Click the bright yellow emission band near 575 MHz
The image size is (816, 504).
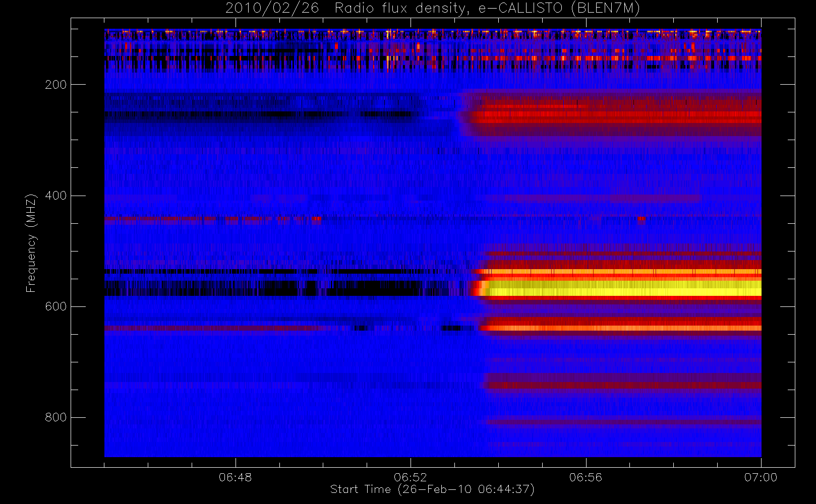point(623,289)
